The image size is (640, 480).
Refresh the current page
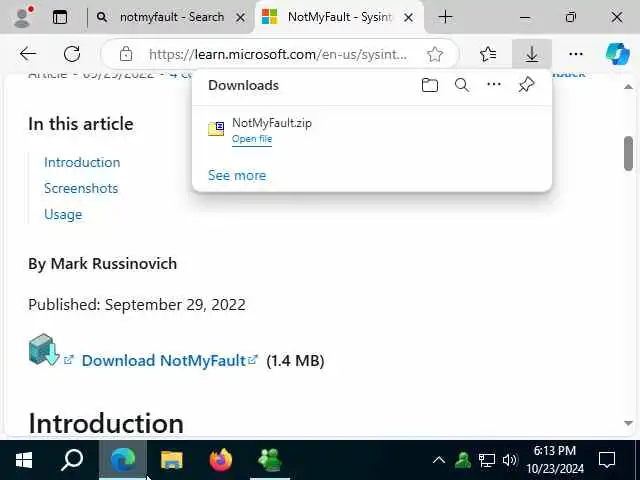tap(72, 54)
